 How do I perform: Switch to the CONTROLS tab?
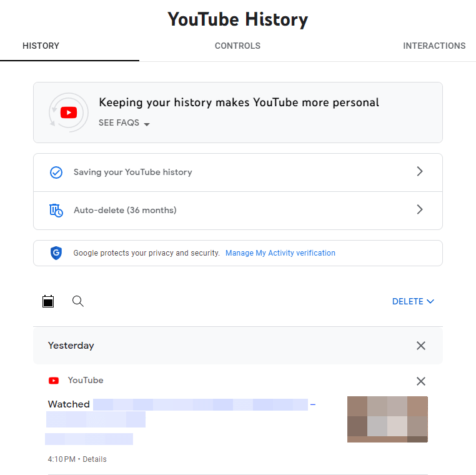click(237, 46)
